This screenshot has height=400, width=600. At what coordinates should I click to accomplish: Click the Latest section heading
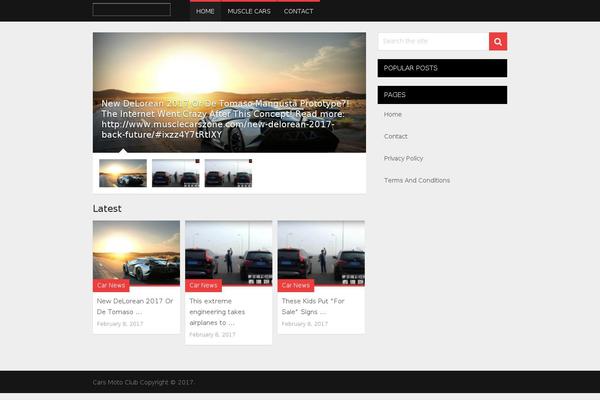[x=107, y=209]
